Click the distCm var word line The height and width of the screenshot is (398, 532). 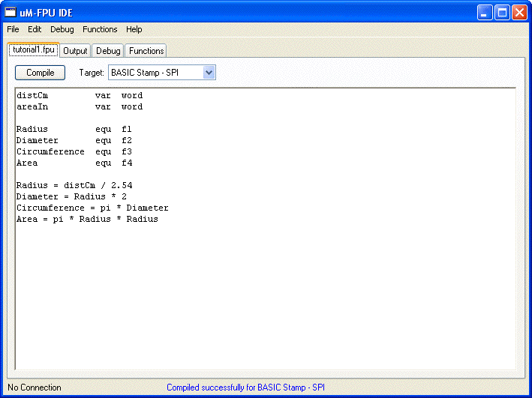(x=80, y=96)
